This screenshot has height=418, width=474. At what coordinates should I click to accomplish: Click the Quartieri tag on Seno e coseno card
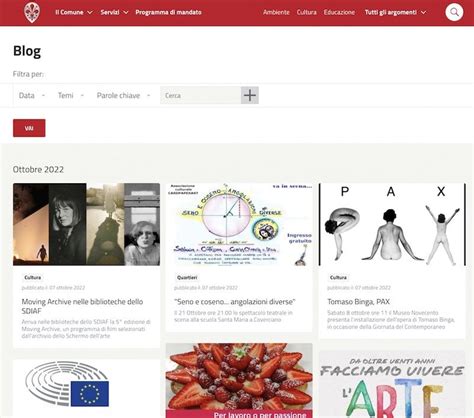(x=187, y=277)
